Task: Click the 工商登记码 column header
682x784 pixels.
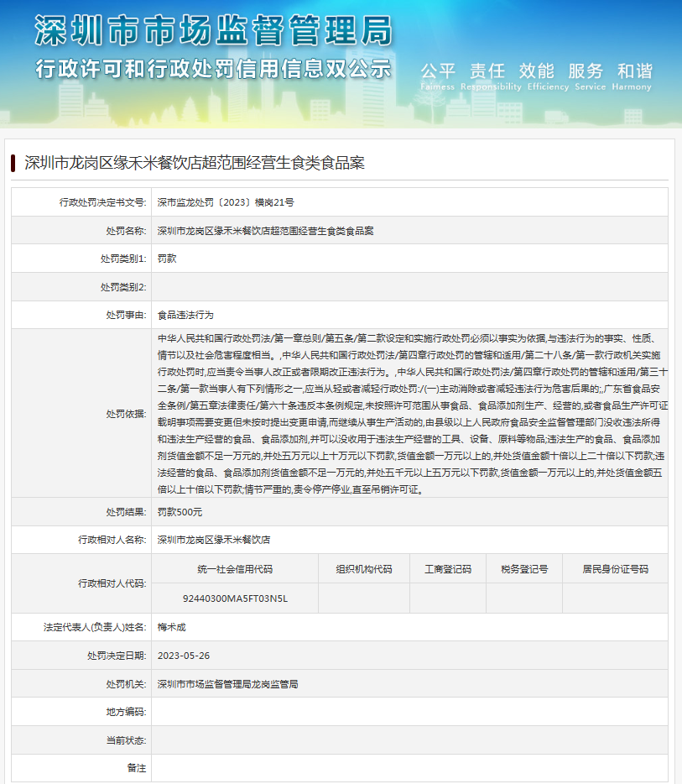Action: 448,569
